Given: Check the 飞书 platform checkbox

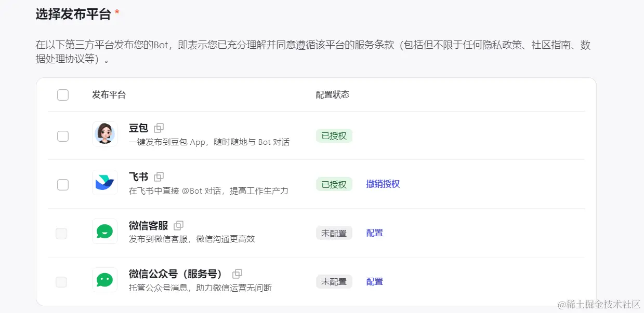Looking at the screenshot, I should pos(63,184).
